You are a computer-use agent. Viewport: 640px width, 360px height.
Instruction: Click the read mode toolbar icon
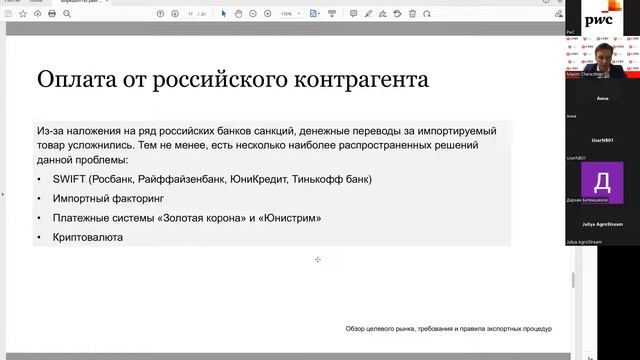[x=332, y=14]
